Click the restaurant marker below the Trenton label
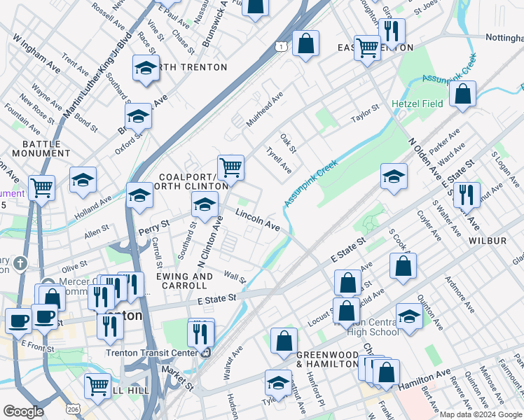 pyautogui.click(x=111, y=328)
